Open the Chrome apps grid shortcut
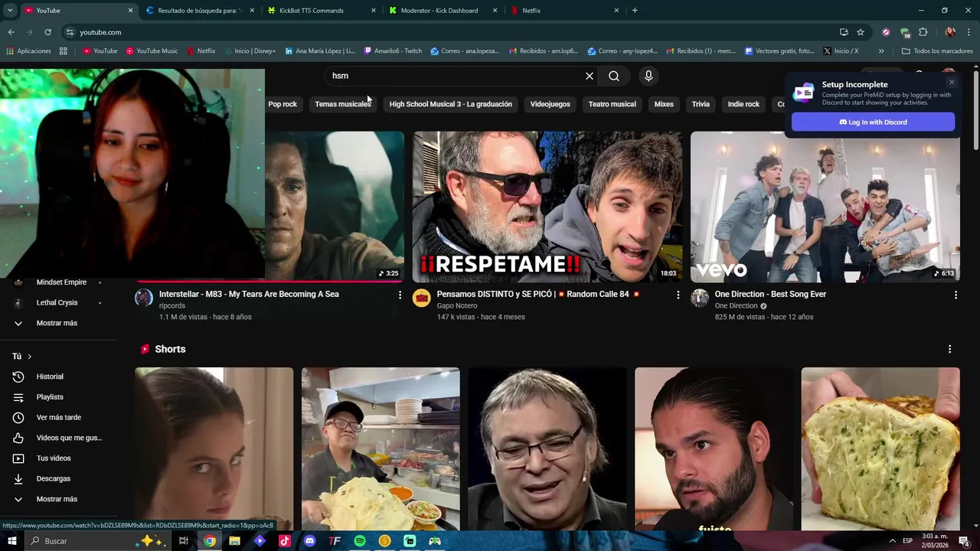Screen dimensions: 980x551 coord(63,51)
